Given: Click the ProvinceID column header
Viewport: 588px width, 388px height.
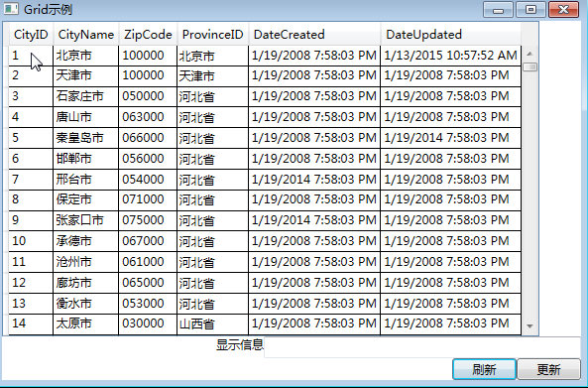Looking at the screenshot, I should click(212, 35).
